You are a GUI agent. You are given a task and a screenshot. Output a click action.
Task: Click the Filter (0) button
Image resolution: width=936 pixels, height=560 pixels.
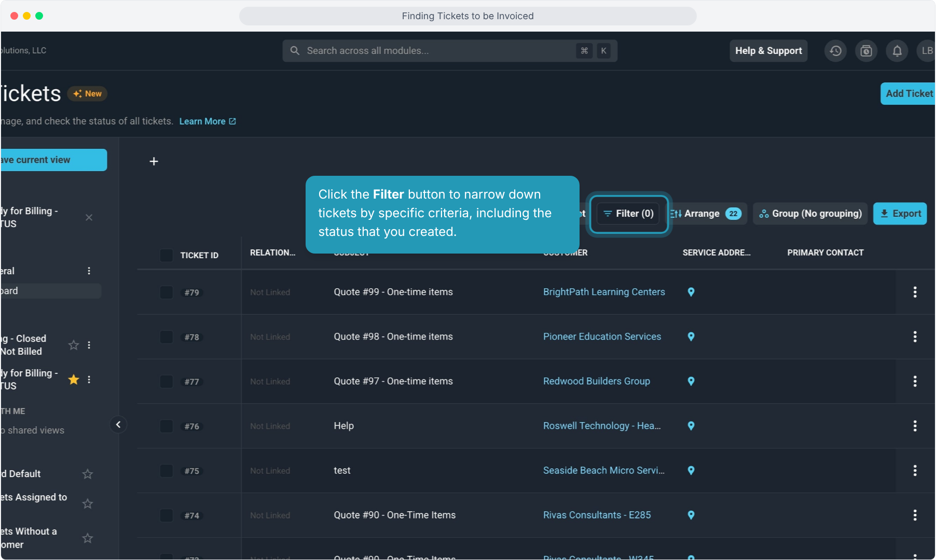tap(628, 214)
